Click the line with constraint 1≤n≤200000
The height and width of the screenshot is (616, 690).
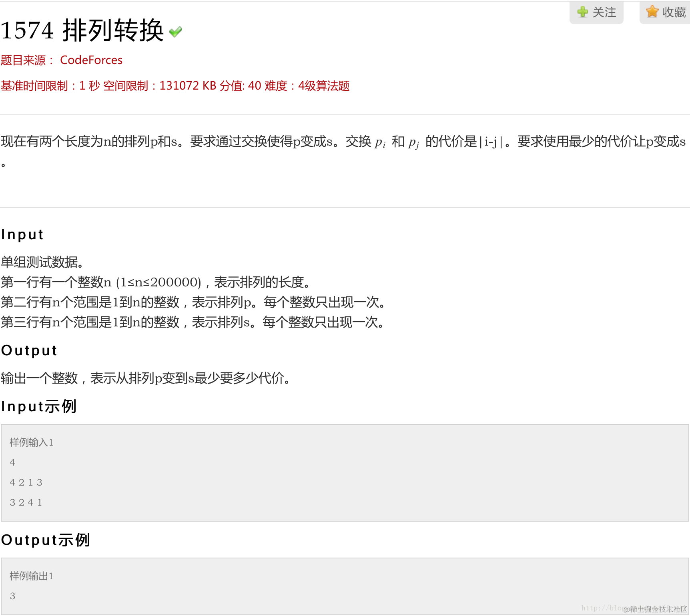[156, 282]
